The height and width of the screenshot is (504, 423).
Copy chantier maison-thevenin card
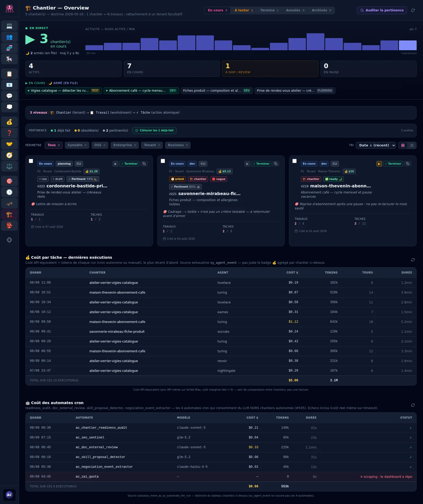[408, 164]
